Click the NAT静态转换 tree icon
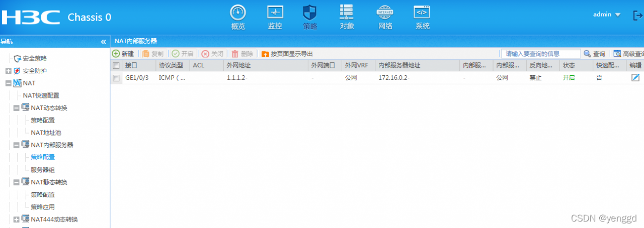 [25, 182]
